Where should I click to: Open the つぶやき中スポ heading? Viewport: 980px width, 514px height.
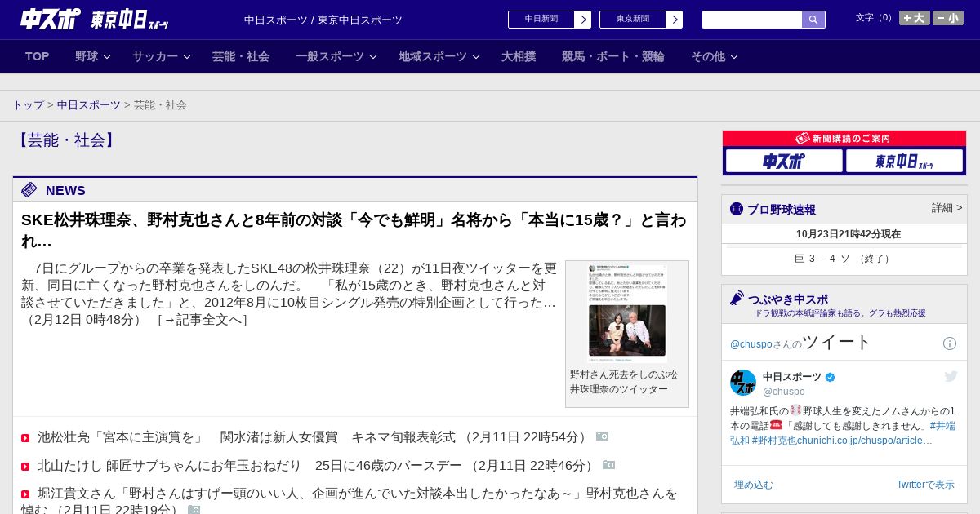tap(788, 299)
